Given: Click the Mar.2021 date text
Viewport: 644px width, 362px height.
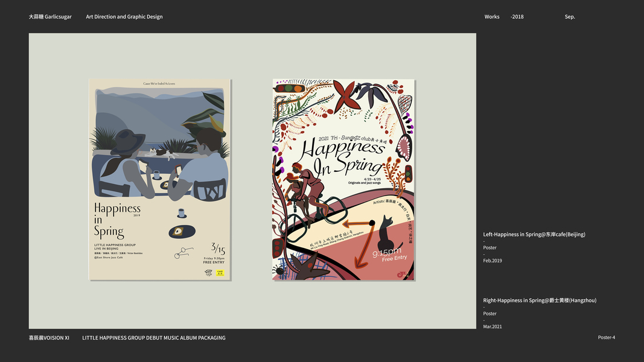Looking at the screenshot, I should point(493,326).
